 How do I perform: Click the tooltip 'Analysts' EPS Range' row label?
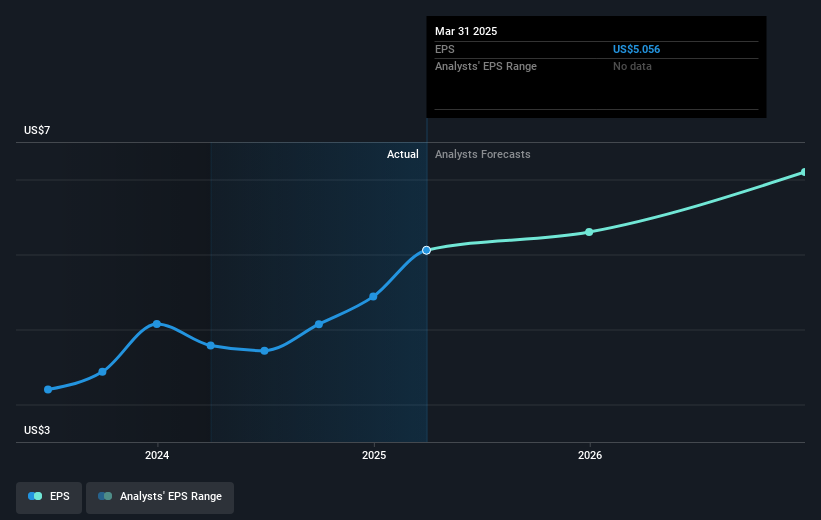click(485, 67)
